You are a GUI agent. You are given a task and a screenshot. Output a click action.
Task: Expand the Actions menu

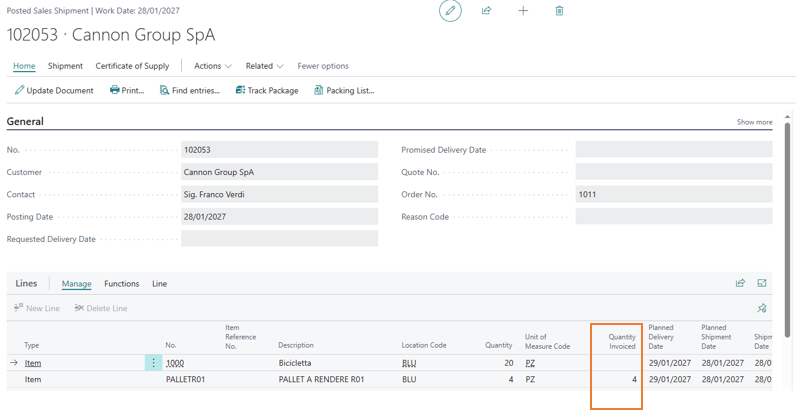pos(213,66)
